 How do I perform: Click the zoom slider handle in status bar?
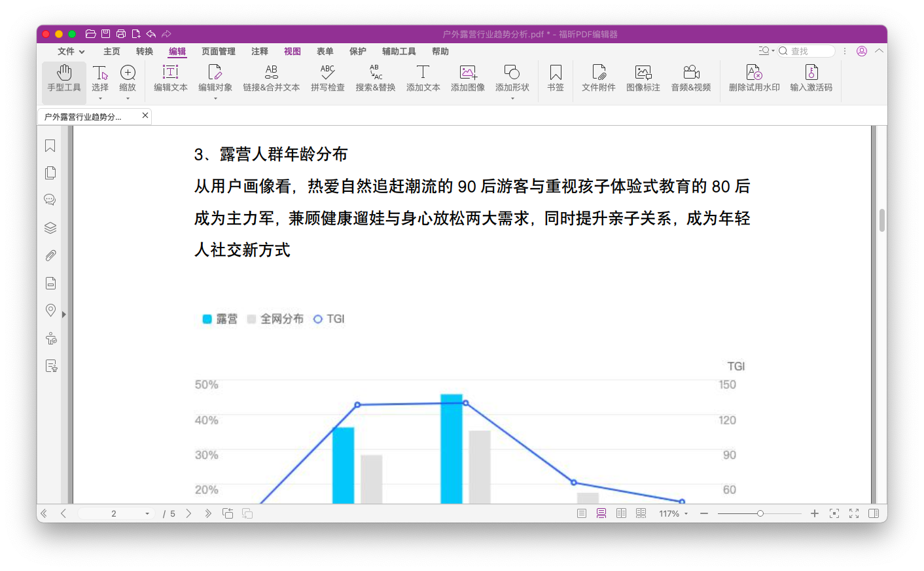click(760, 513)
